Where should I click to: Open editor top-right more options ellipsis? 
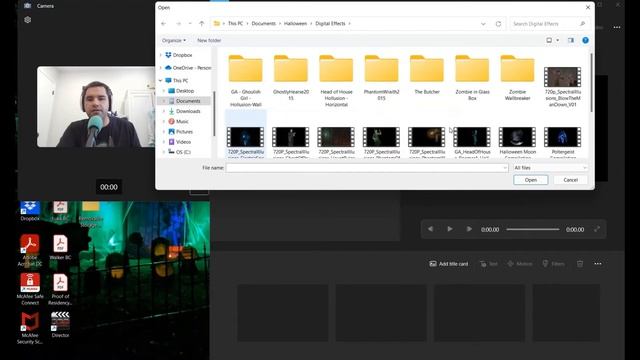617,27
